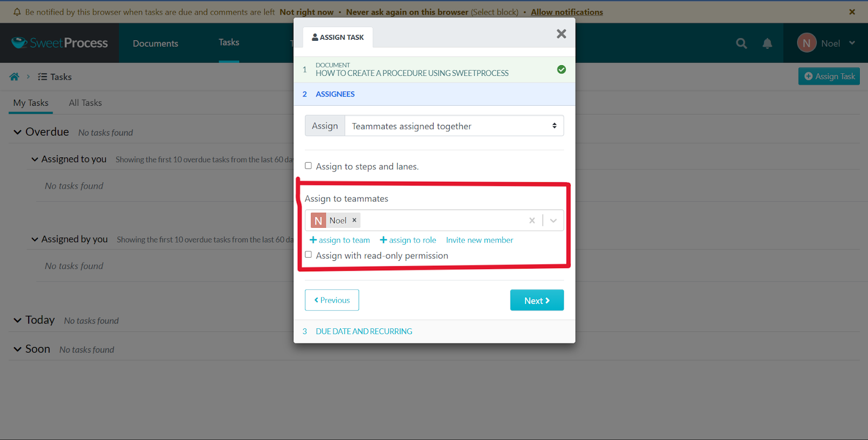Switch to the All Tasks tab
The image size is (868, 440).
pyautogui.click(x=85, y=103)
